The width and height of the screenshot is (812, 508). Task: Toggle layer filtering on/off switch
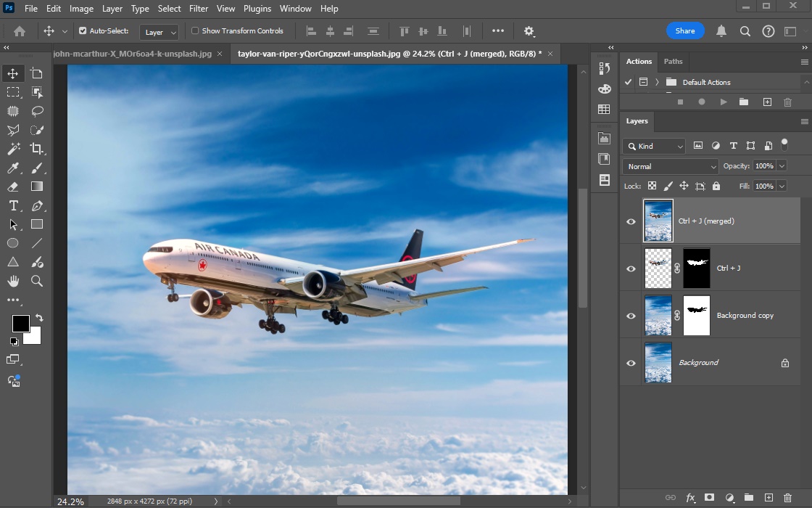point(784,144)
